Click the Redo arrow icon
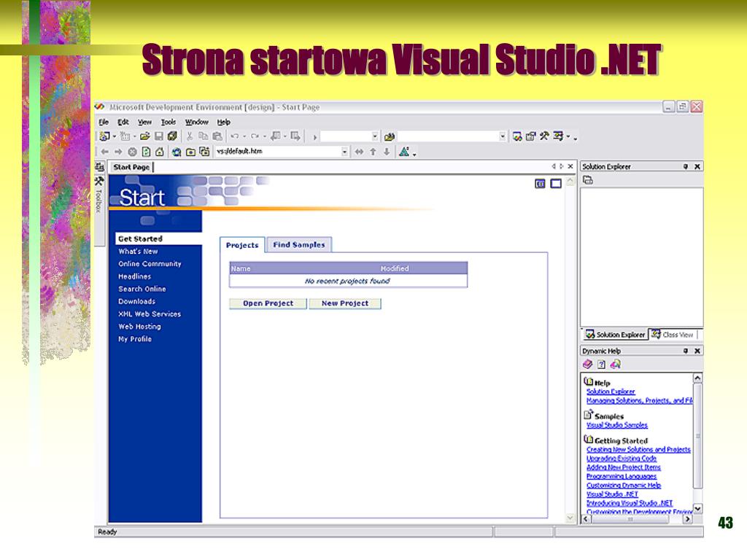The height and width of the screenshot is (560, 747). click(x=255, y=136)
